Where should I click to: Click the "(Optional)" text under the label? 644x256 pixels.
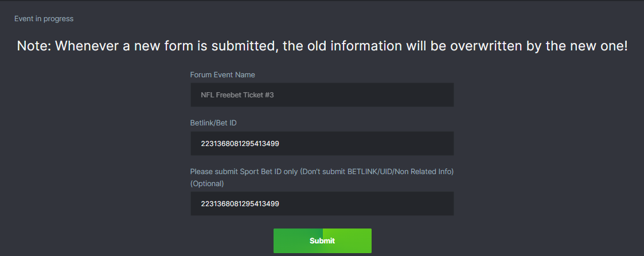pyautogui.click(x=207, y=184)
